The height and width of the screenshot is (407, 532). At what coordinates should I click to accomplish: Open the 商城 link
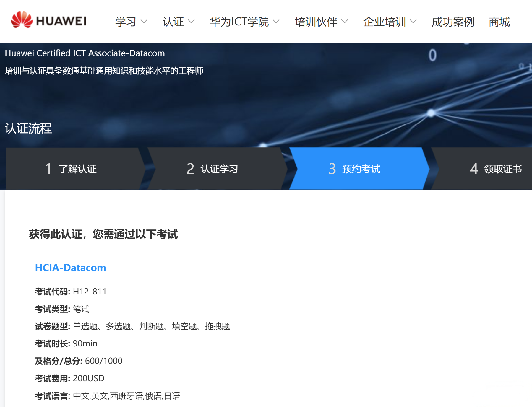pos(499,22)
